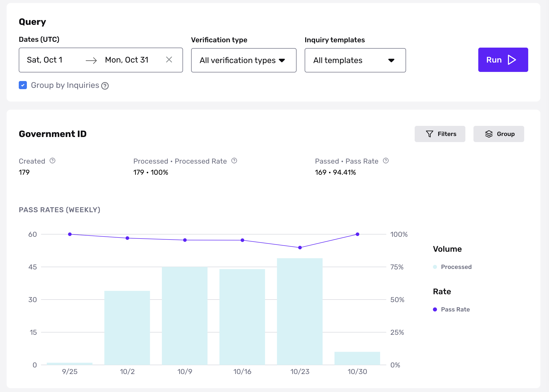Click the 10/9 processed volume bar

185,316
